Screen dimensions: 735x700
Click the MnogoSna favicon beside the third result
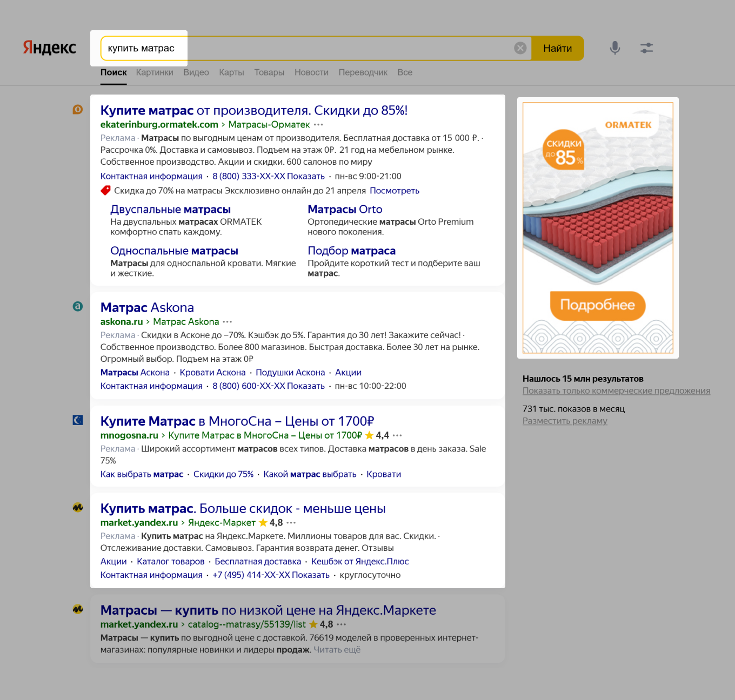tap(78, 420)
